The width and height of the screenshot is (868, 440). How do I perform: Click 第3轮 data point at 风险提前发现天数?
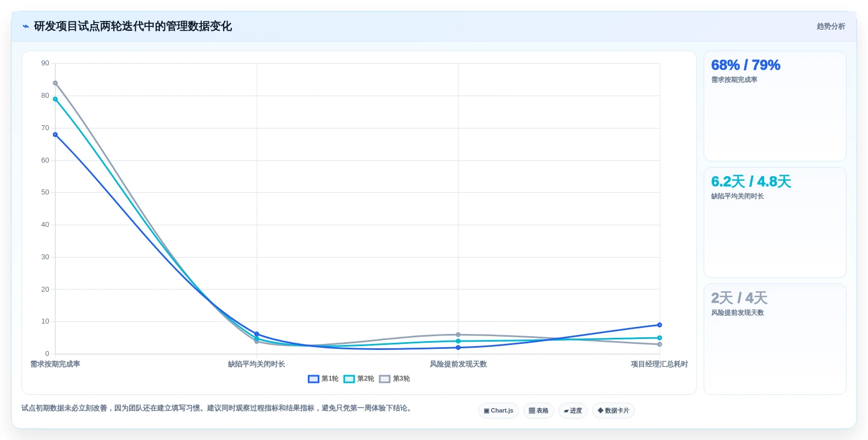click(458, 335)
